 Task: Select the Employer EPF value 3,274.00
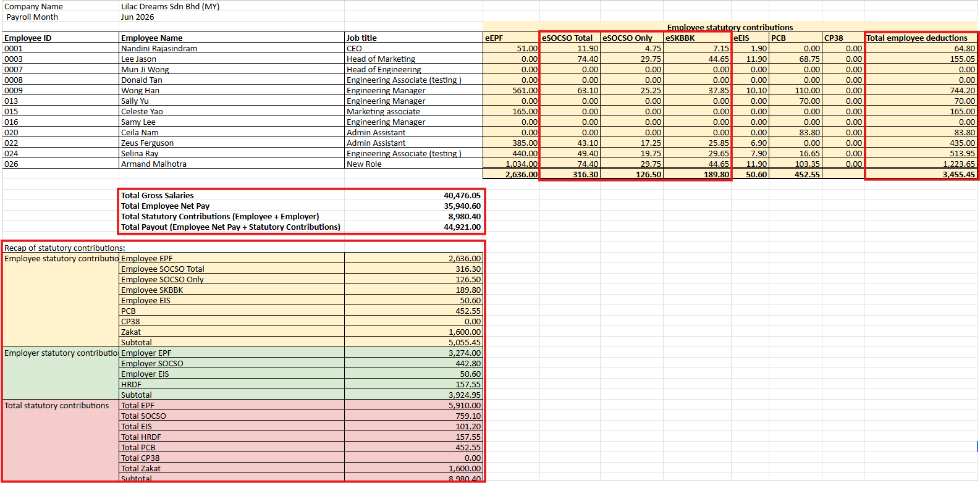tap(413, 353)
